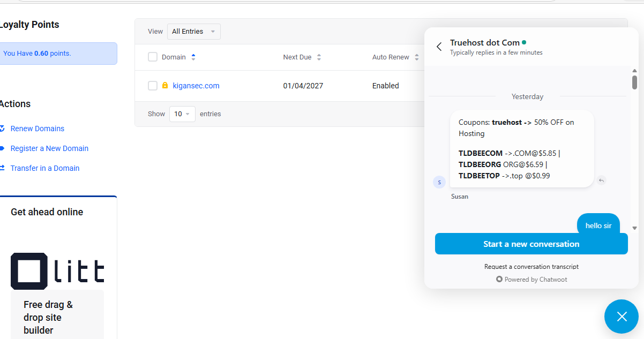The width and height of the screenshot is (644, 339).
Task: Click the Free drag & drop site builder text
Action: tap(48, 318)
